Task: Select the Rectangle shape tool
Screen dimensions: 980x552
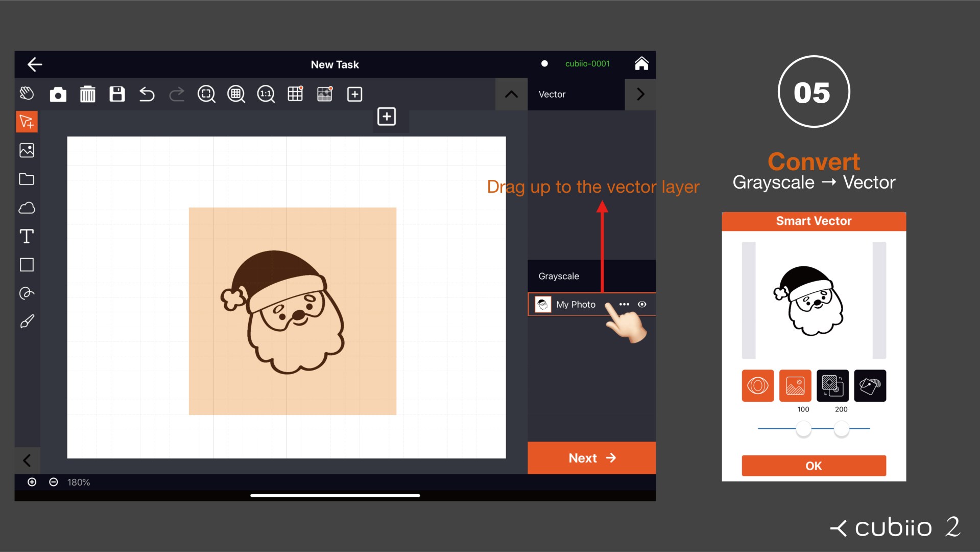Action: (27, 264)
